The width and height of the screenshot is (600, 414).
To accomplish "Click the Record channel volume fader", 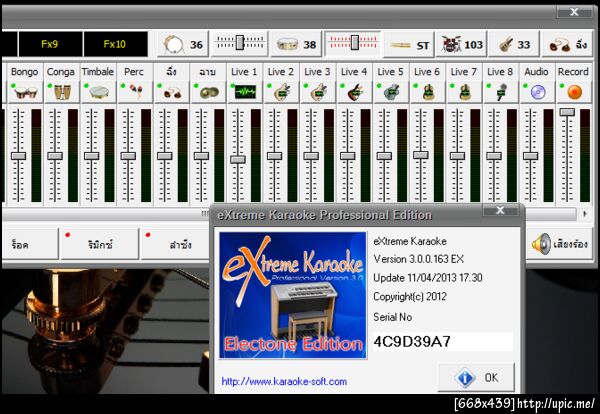I will pos(567,112).
